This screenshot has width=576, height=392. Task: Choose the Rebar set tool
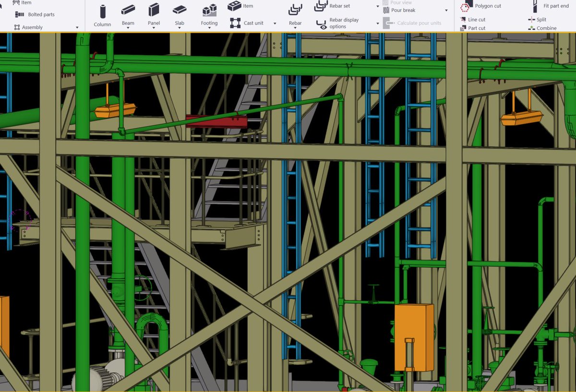[x=332, y=6]
